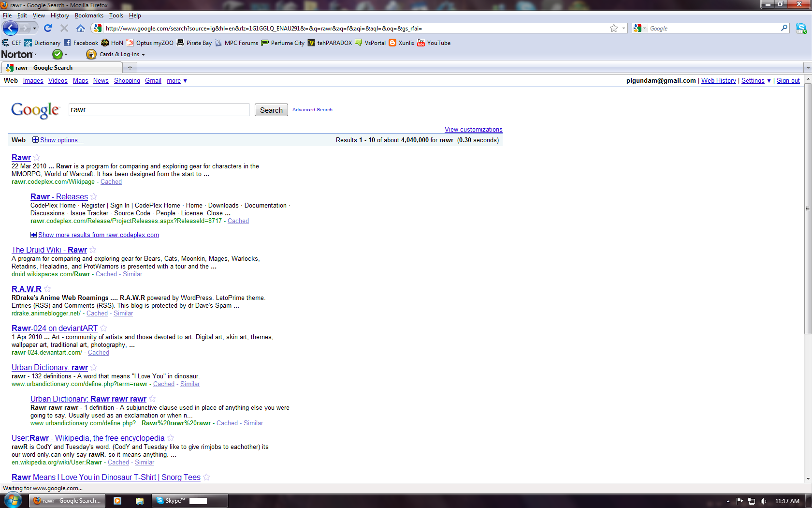Viewport: 812px width, 508px height.
Task: Open the history dropdown next to Forward arrow
Action: 34,28
